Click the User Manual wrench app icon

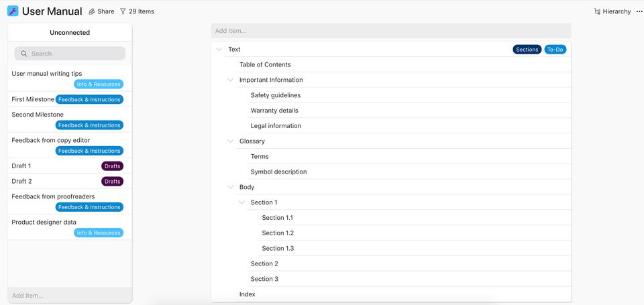point(13,11)
